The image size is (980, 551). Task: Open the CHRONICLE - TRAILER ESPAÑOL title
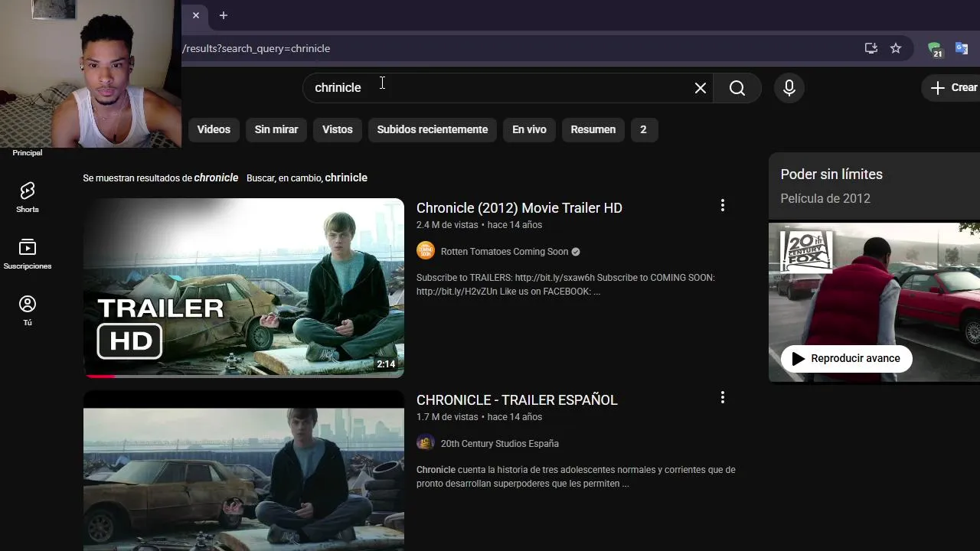tap(517, 400)
